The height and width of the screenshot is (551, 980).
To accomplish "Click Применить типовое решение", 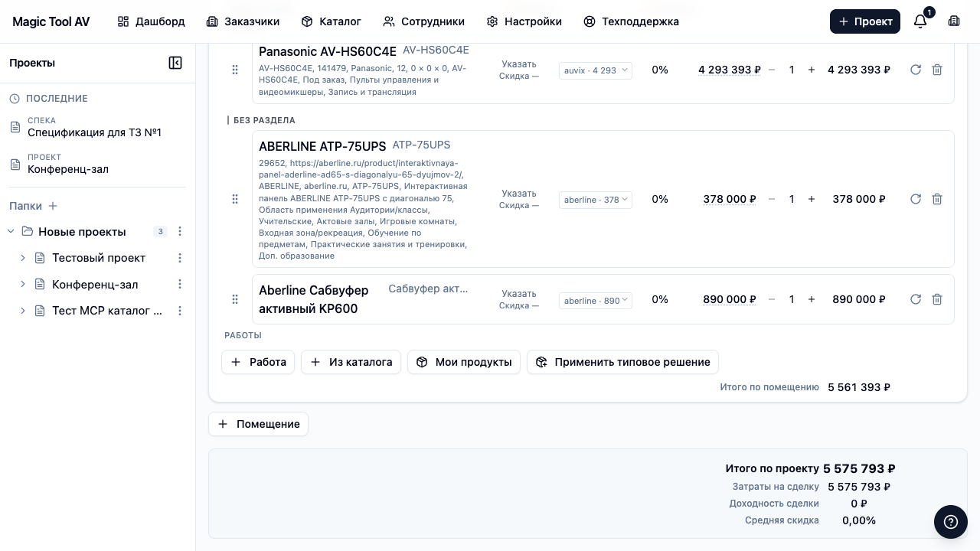I will pyautogui.click(x=622, y=362).
